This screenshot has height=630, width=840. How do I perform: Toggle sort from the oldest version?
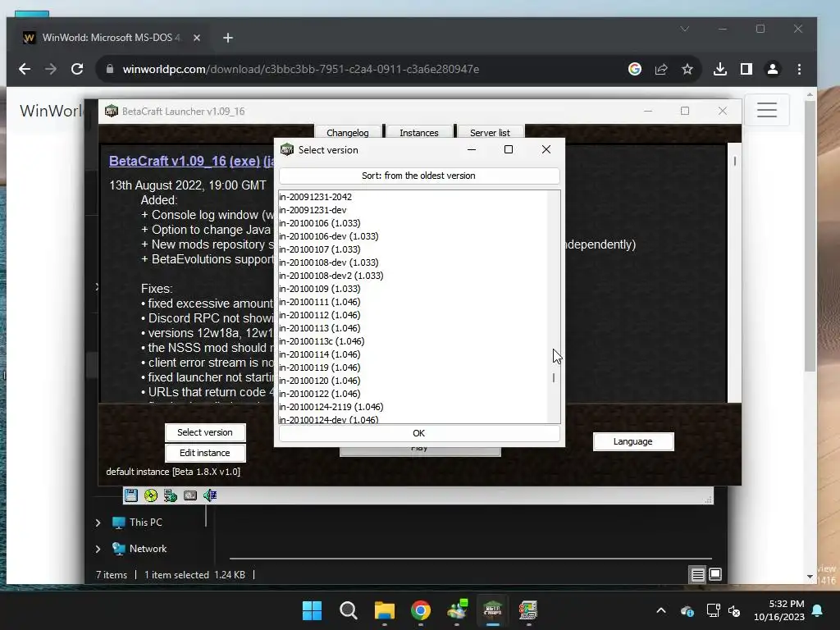tap(419, 176)
